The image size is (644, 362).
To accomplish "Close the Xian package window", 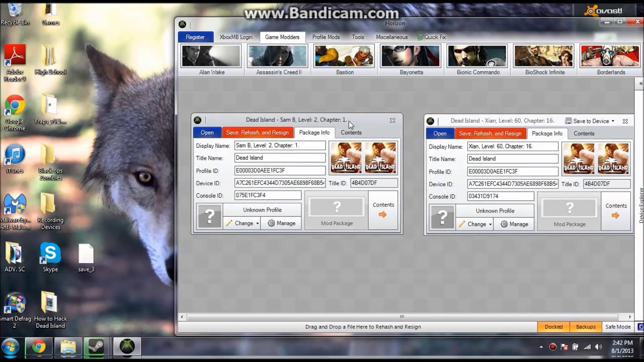I will point(625,121).
